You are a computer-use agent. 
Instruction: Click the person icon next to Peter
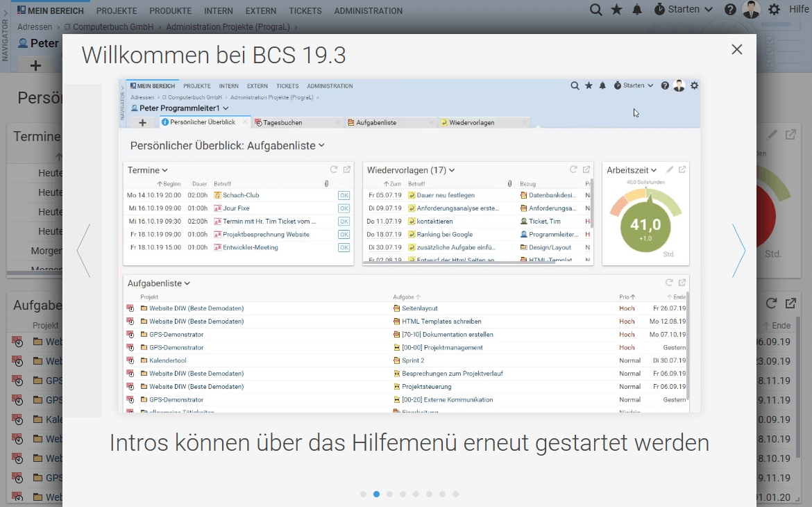click(x=23, y=43)
